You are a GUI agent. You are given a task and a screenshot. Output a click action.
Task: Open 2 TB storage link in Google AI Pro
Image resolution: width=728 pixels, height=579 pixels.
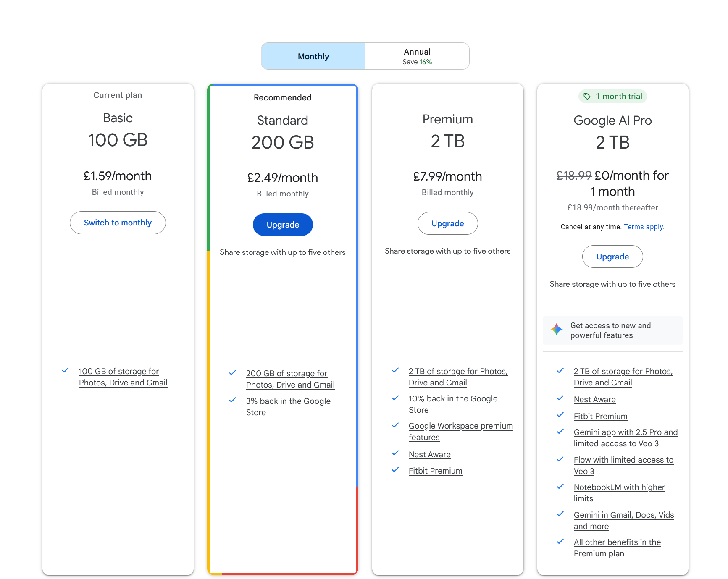623,377
